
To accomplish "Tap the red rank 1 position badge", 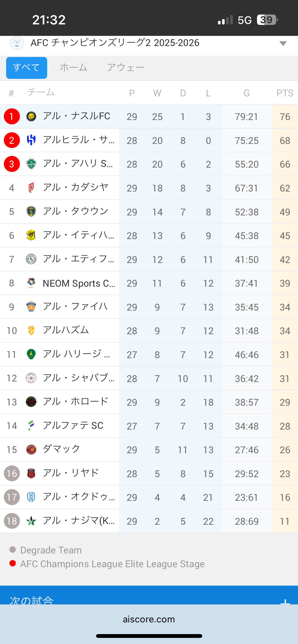I will pos(12,116).
